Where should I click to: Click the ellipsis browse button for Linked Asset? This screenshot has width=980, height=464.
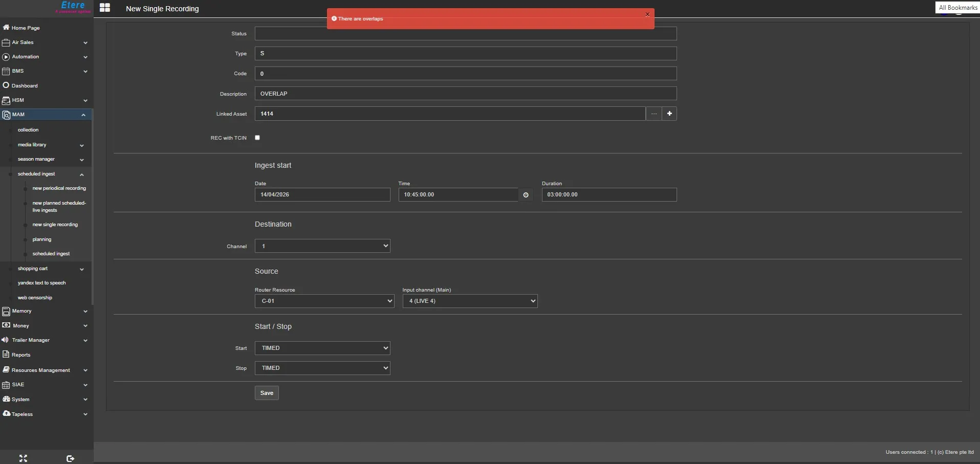pyautogui.click(x=654, y=114)
